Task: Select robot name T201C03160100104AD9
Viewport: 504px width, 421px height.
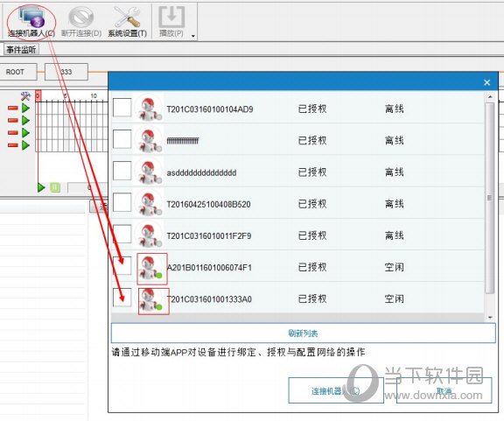Action: tap(210, 109)
